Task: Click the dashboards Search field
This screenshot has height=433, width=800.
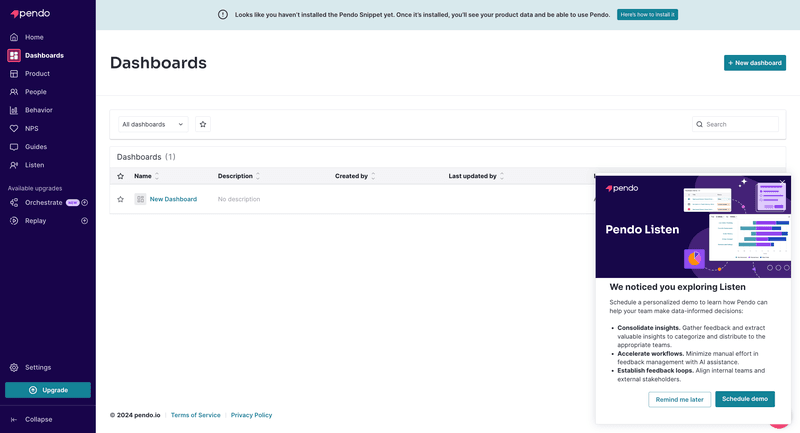Action: [x=740, y=124]
